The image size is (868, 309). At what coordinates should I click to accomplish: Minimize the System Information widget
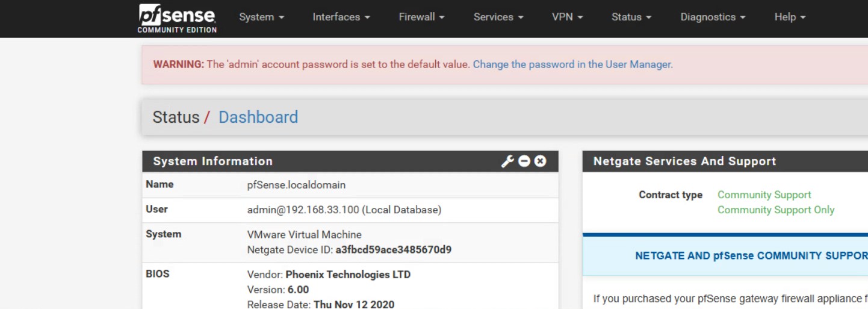524,161
